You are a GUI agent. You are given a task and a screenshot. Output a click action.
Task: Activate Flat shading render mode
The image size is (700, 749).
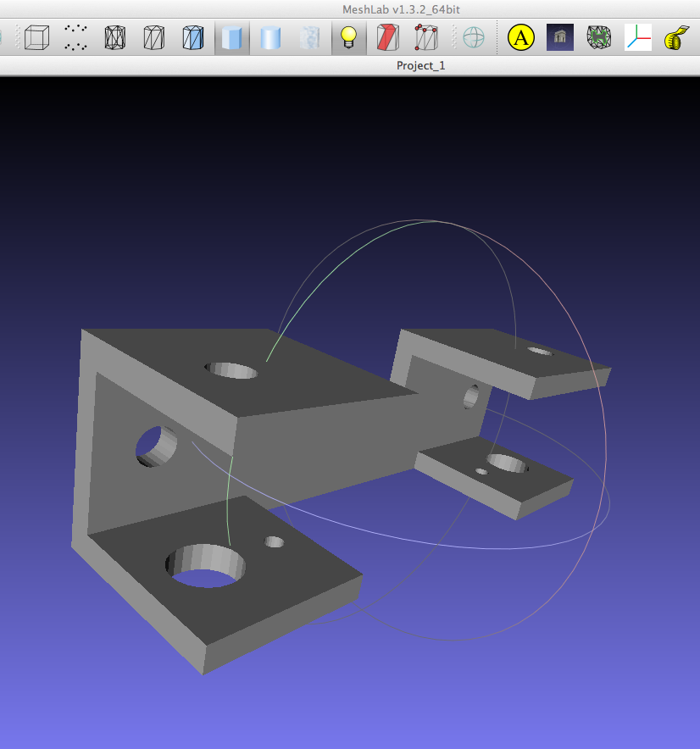(x=232, y=37)
